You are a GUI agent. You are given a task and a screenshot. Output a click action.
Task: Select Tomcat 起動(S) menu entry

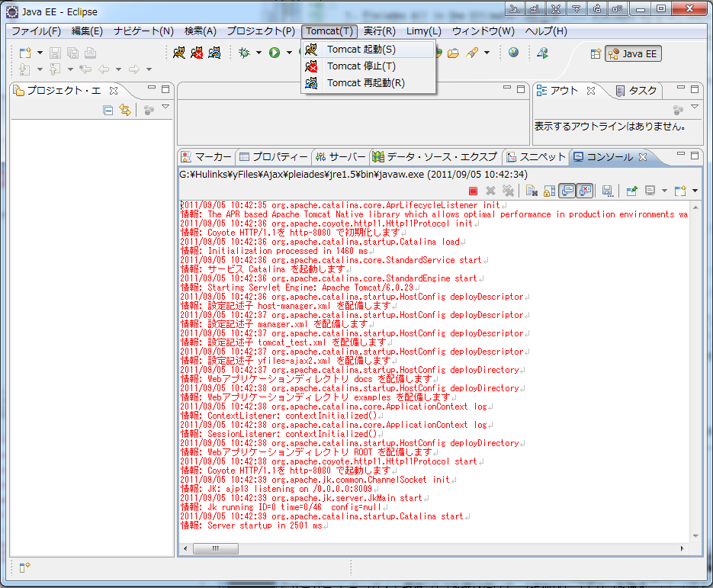coord(368,49)
